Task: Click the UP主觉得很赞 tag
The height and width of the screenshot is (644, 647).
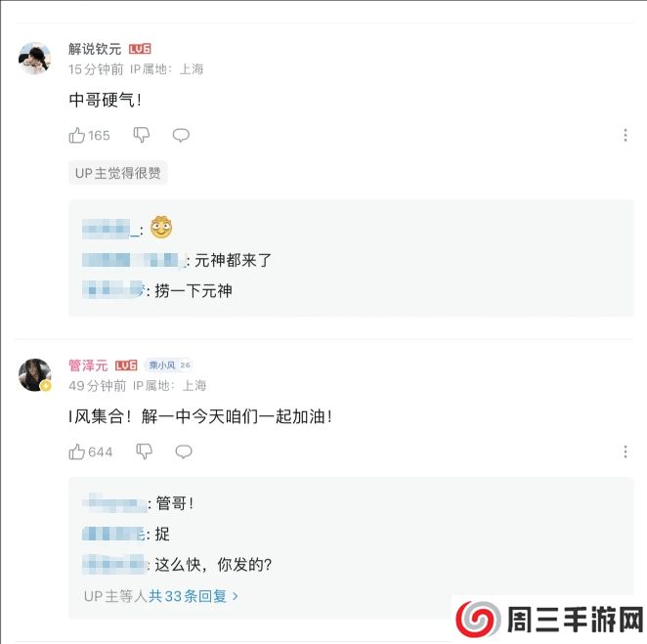Action: click(x=118, y=173)
